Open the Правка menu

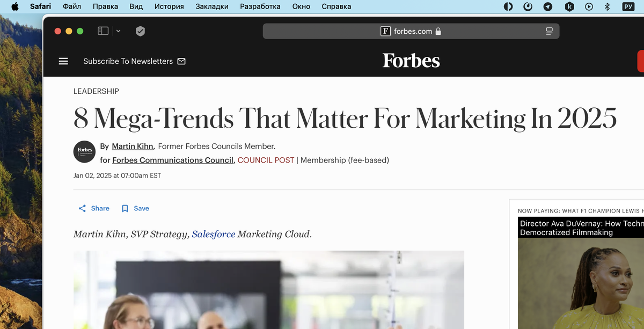(105, 6)
